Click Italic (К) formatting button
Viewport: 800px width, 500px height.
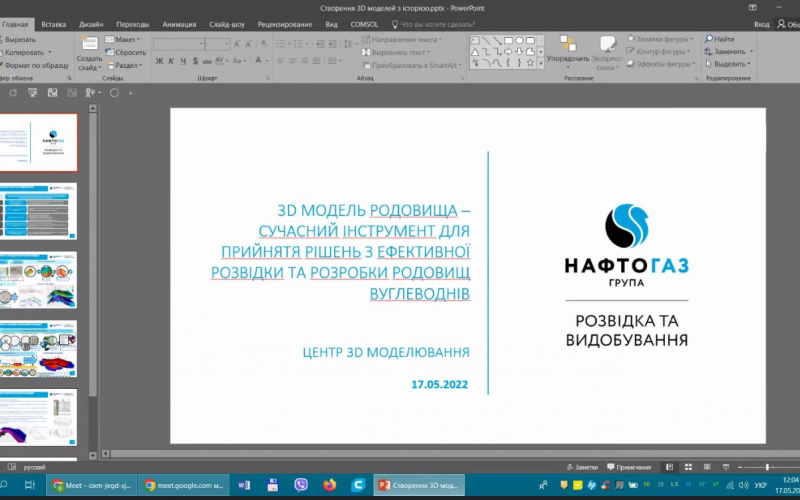(171, 61)
